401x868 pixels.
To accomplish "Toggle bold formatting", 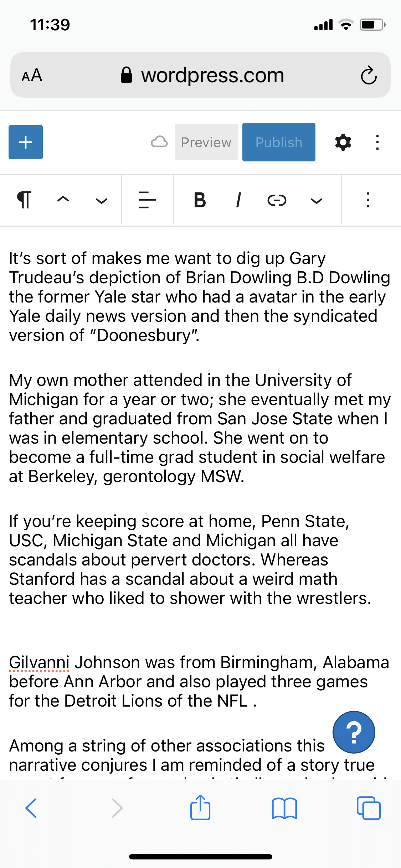I will (x=200, y=200).
